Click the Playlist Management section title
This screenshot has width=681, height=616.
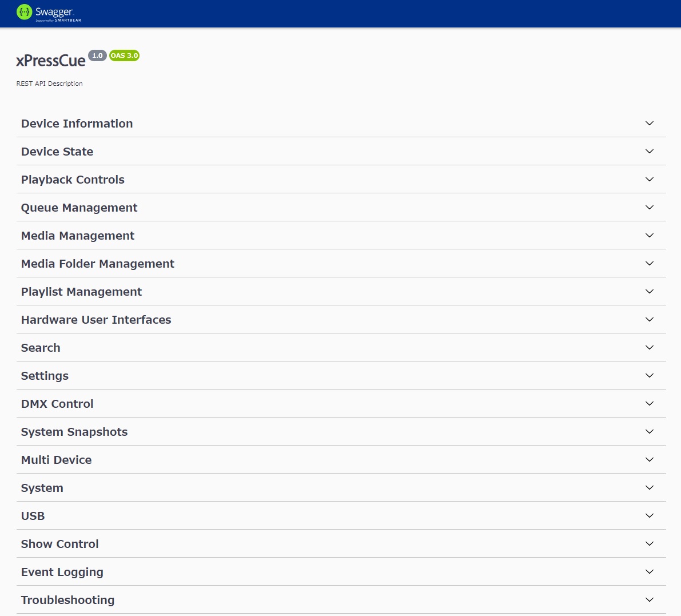[x=82, y=292]
